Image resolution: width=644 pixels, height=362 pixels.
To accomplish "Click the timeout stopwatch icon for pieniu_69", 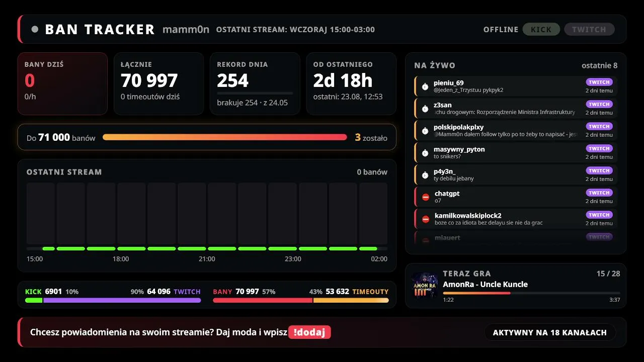I will click(425, 86).
